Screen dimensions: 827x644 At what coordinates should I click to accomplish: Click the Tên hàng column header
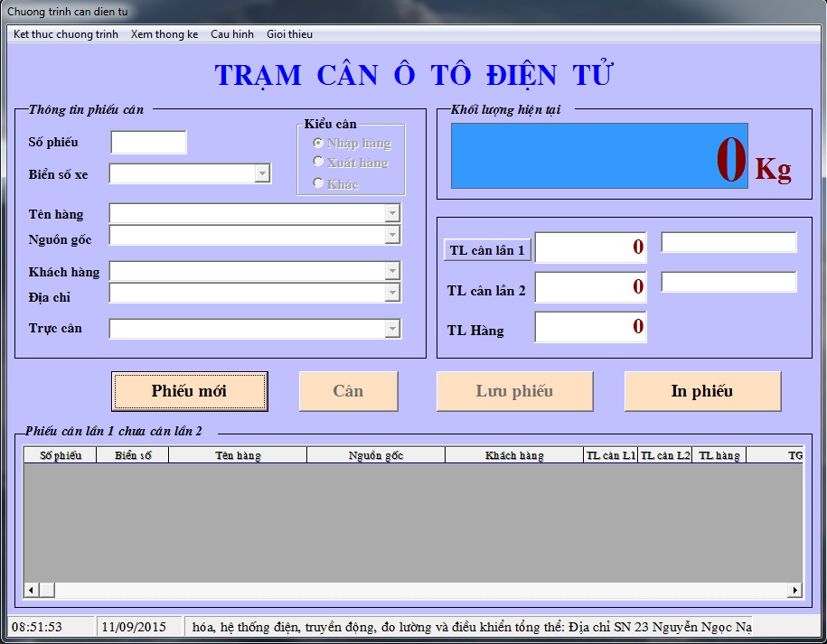[238, 455]
